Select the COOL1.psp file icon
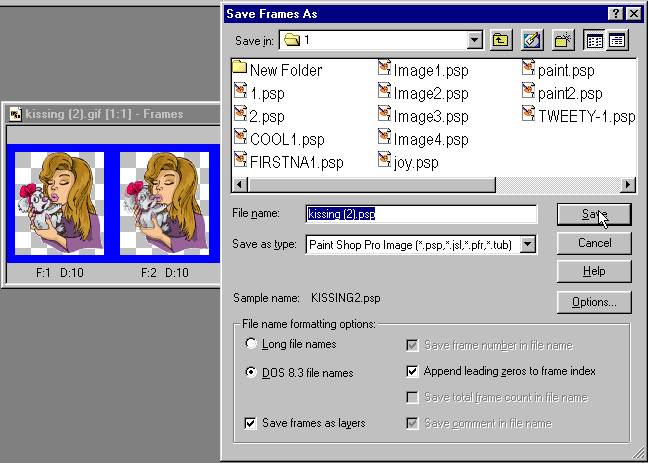Viewport: 648px width, 463px height. (x=241, y=137)
